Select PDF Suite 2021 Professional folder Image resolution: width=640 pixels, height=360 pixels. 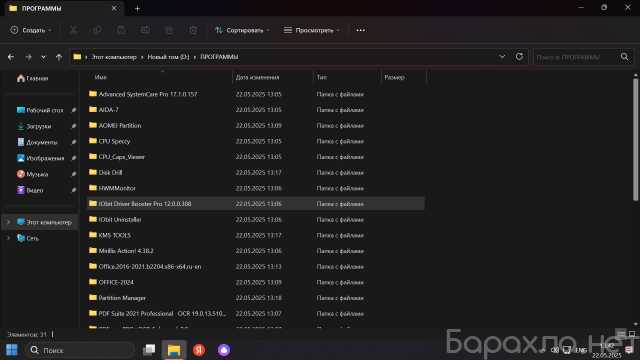(x=256, y=313)
